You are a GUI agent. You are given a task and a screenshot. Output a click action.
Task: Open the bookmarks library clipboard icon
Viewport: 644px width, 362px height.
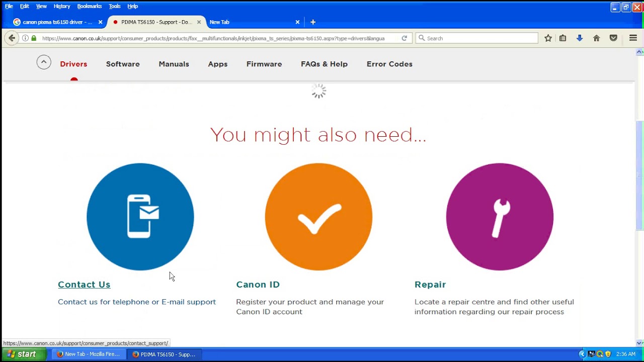[x=563, y=38]
